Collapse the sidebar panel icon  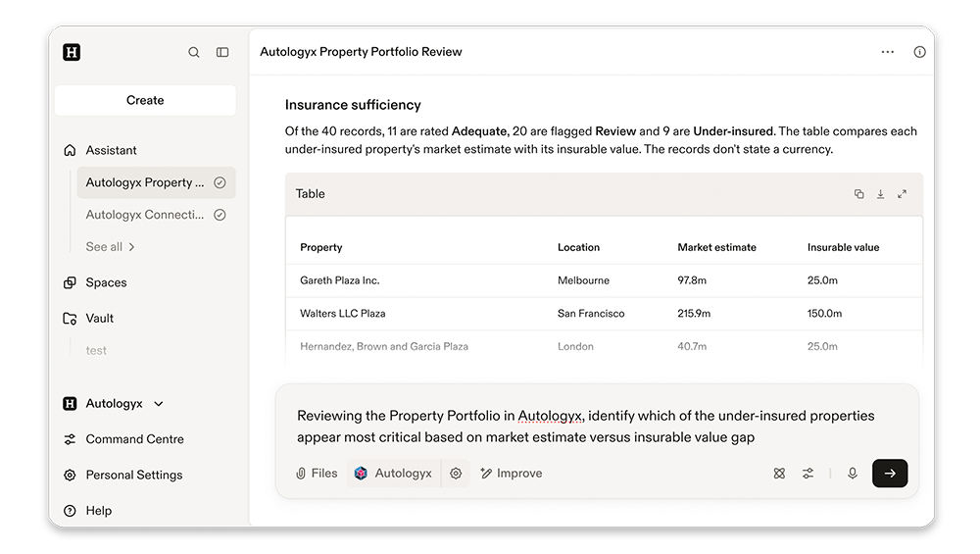pyautogui.click(x=222, y=53)
